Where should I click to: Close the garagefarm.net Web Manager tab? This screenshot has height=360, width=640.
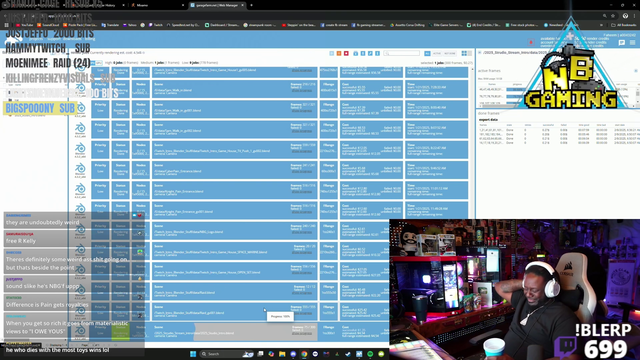(x=242, y=5)
